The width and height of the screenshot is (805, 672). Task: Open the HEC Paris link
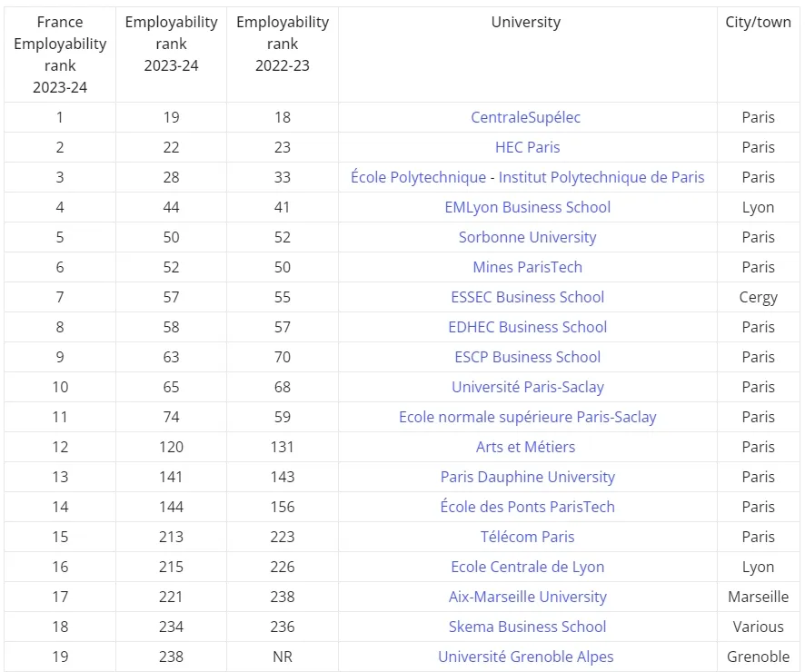coord(527,147)
